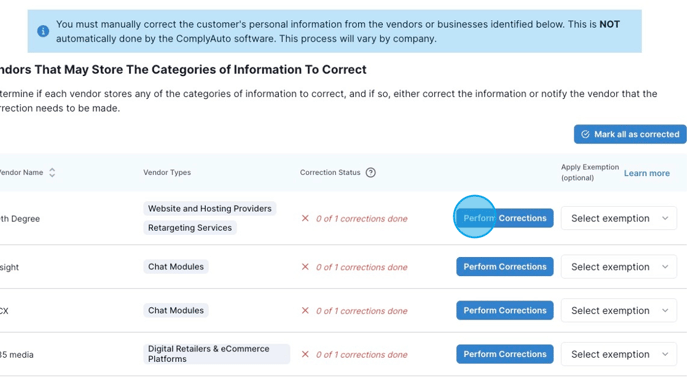Click the Website and Hosting Providers tag

coord(210,208)
